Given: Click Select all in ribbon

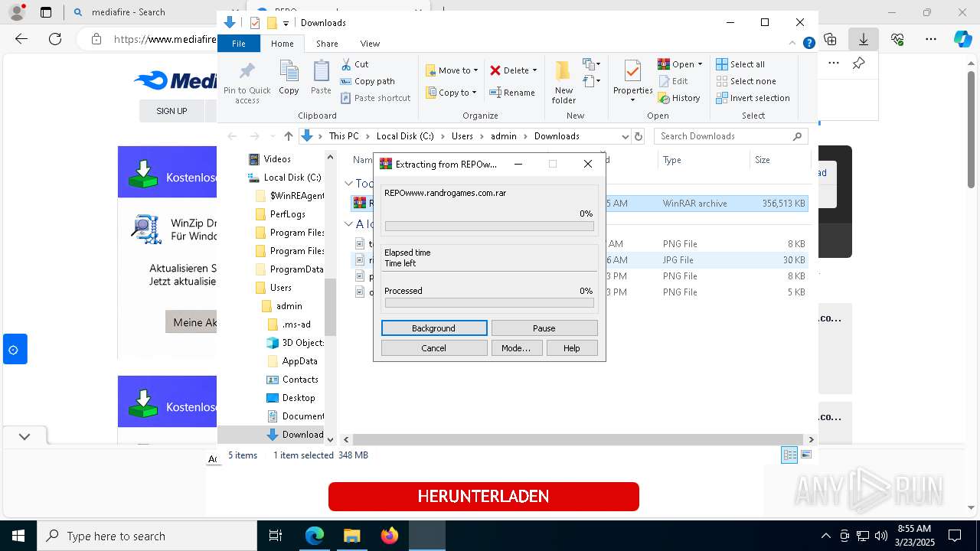Looking at the screenshot, I should click(740, 64).
